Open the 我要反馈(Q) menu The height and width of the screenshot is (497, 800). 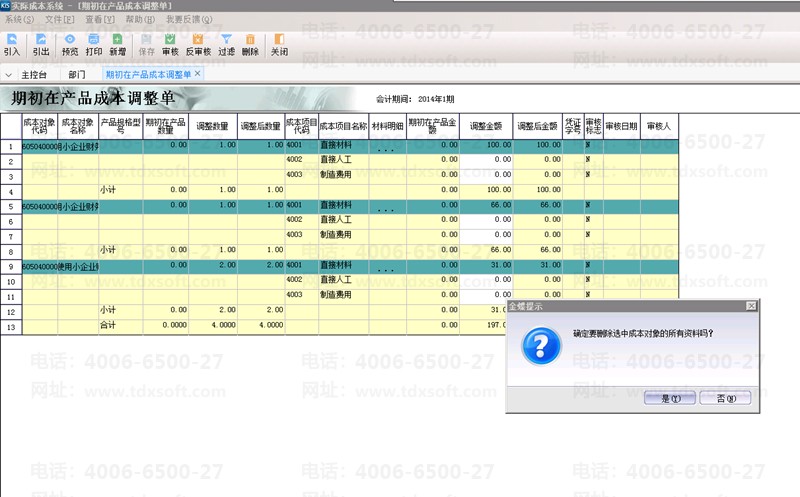[189, 19]
